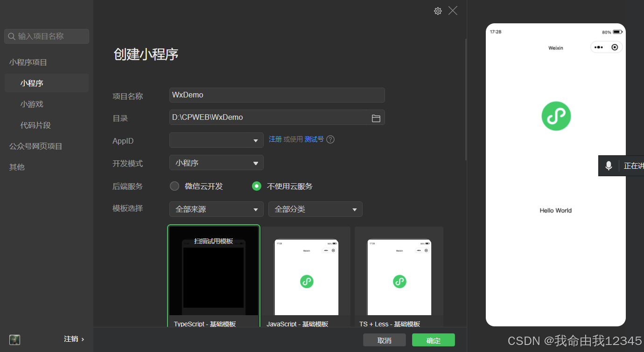
Task: Select 小程序 in the sidebar
Action: tap(47, 83)
